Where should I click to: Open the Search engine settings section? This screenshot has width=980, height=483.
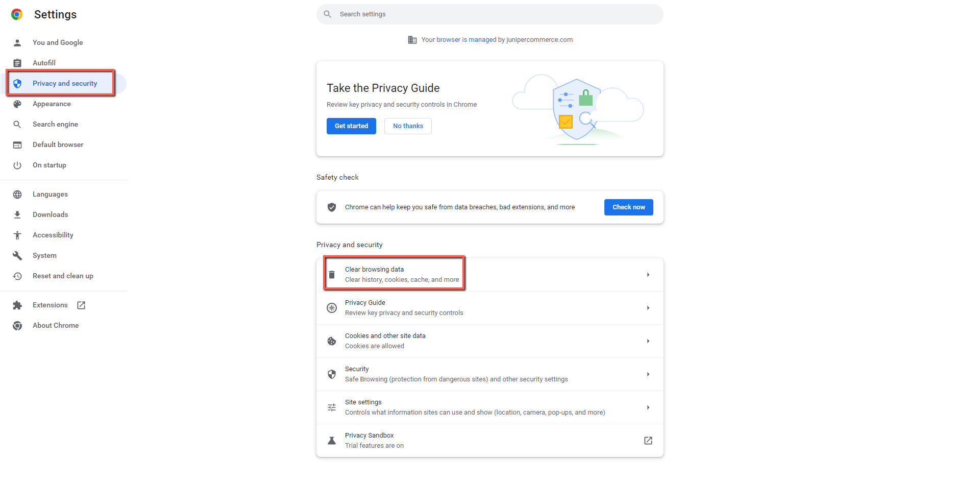point(55,125)
